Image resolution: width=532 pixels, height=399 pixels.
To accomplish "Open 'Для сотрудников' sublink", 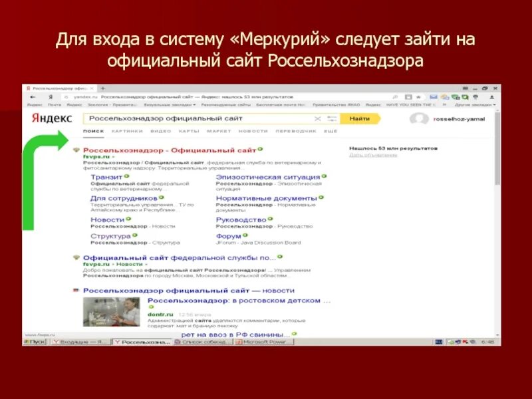I will (x=124, y=198).
